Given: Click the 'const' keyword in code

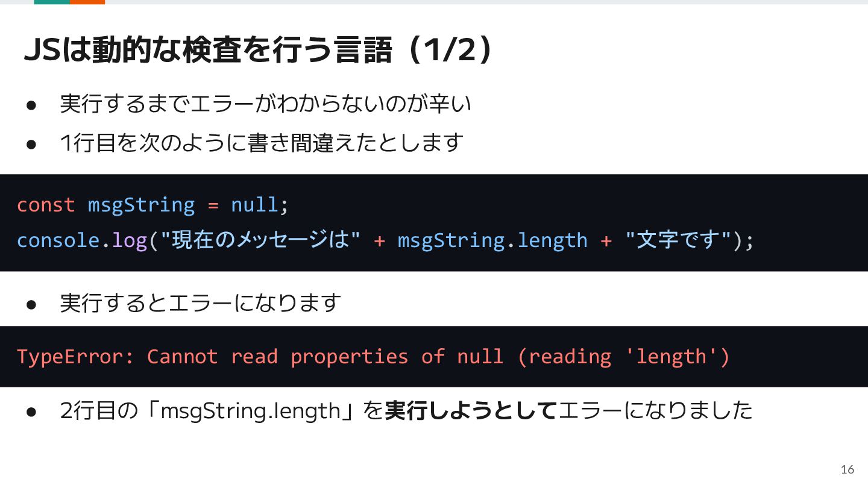Looking at the screenshot, I should pyautogui.click(x=46, y=205).
